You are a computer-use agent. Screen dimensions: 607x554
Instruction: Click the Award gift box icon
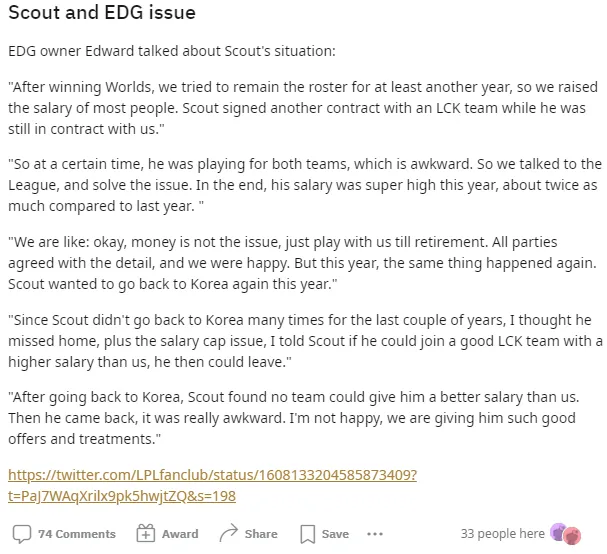tap(145, 533)
